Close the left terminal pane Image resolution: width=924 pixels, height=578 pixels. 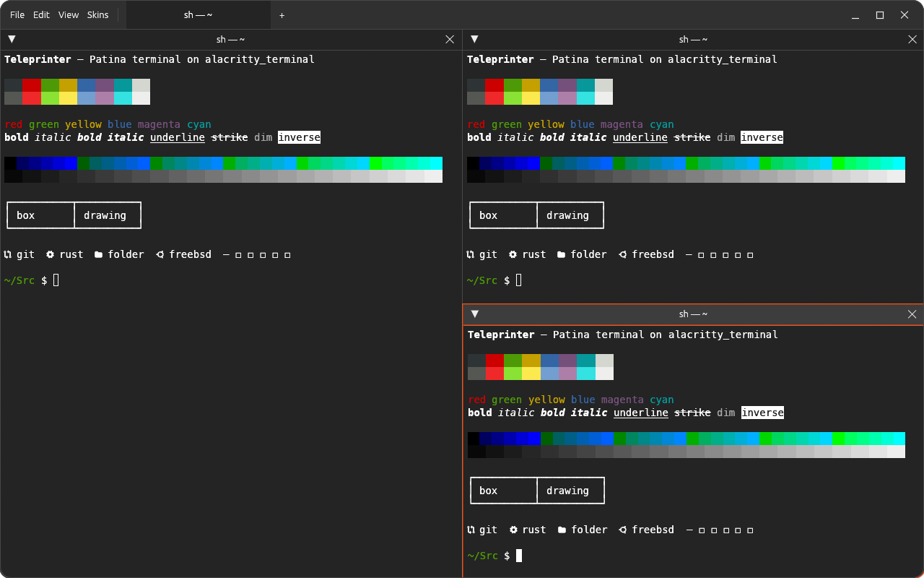coord(450,39)
